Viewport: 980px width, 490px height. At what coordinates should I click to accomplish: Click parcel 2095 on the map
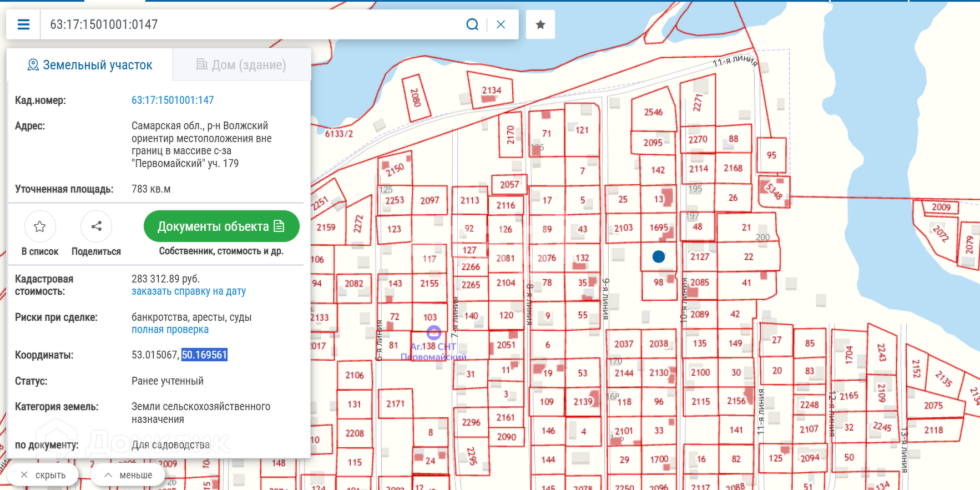pos(653,143)
